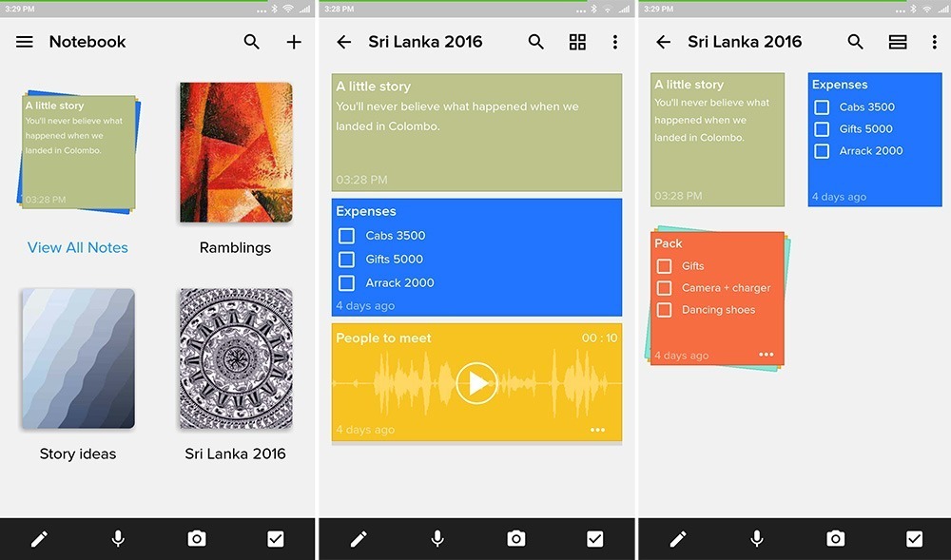Record an audio note with the microphone icon
Screen dimensions: 951x560
click(118, 538)
